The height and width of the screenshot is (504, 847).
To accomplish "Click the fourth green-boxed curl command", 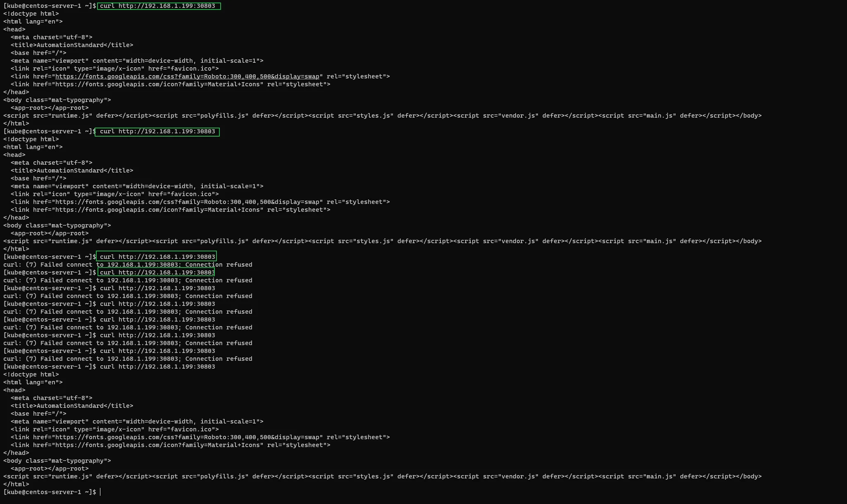I will [x=156, y=272].
